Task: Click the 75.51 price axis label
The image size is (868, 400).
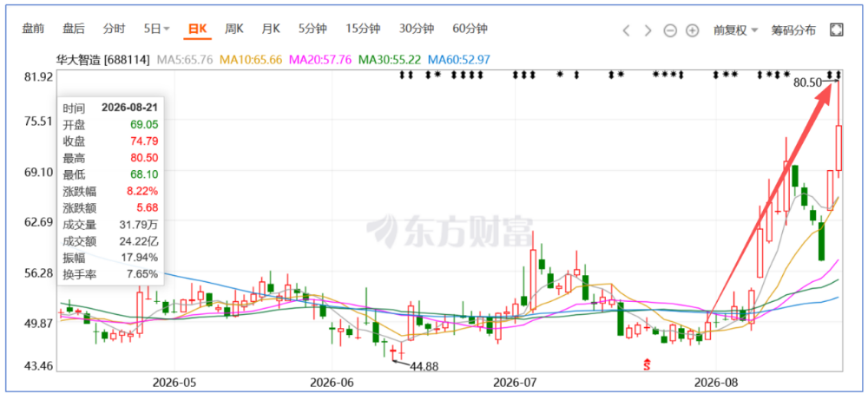Action: pyautogui.click(x=39, y=121)
